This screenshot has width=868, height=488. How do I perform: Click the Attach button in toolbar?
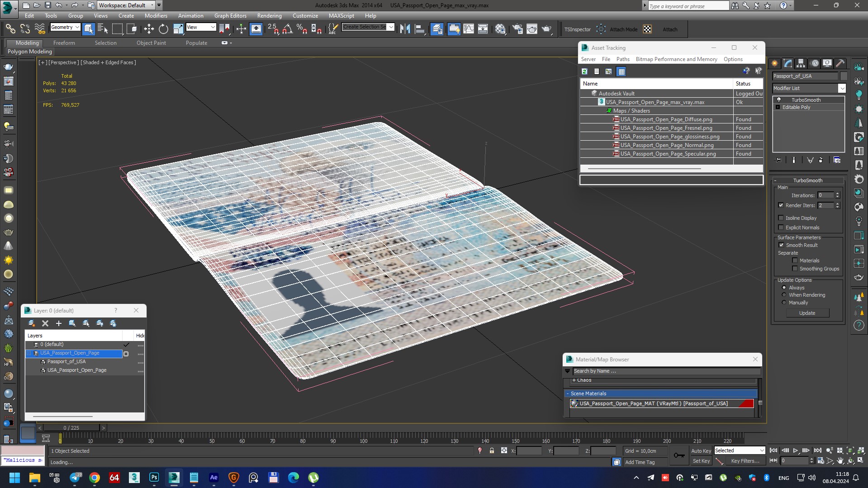coord(670,29)
